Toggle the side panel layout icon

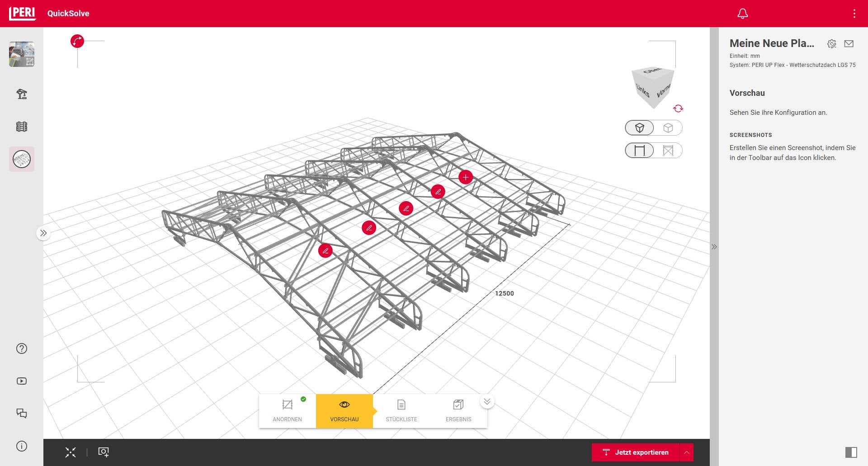coord(851,452)
